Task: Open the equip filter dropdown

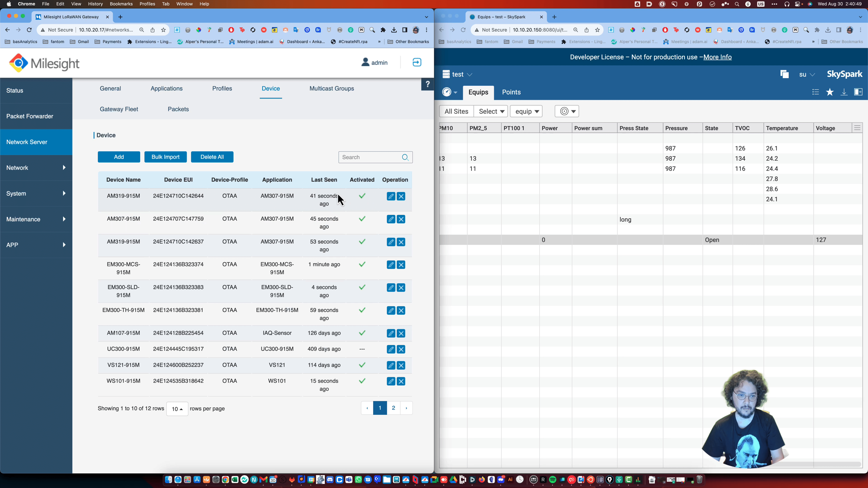Action: pyautogui.click(x=526, y=111)
